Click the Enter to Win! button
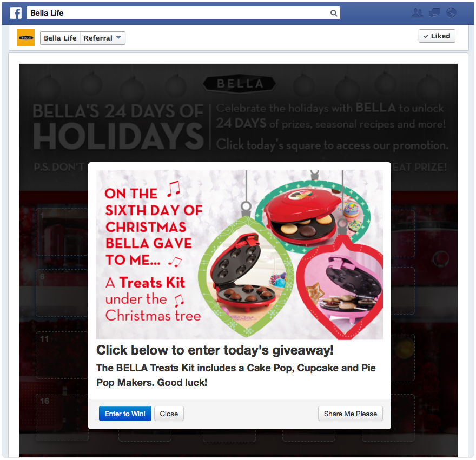Image resolution: width=476 pixels, height=460 pixels. tap(125, 414)
